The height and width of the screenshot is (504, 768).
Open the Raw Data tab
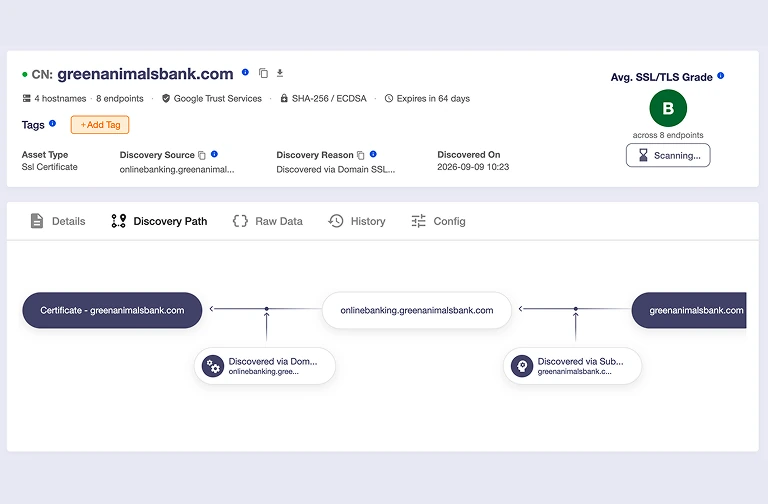267,221
